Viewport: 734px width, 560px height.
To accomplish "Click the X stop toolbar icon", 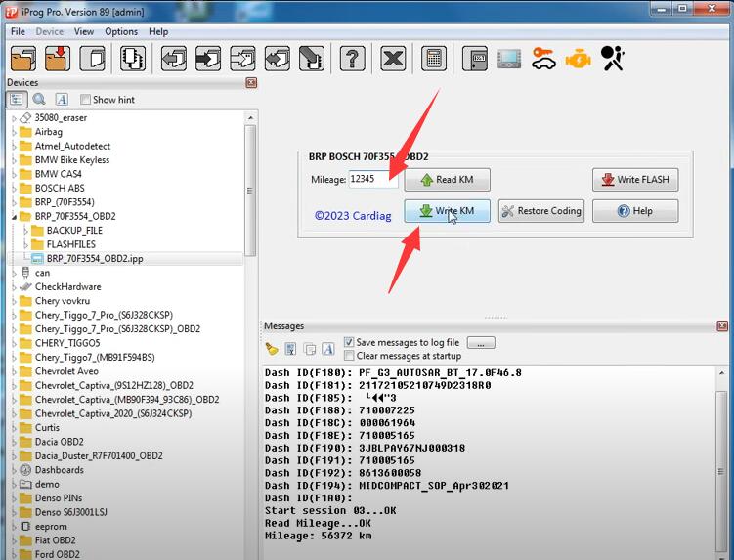I will [393, 59].
